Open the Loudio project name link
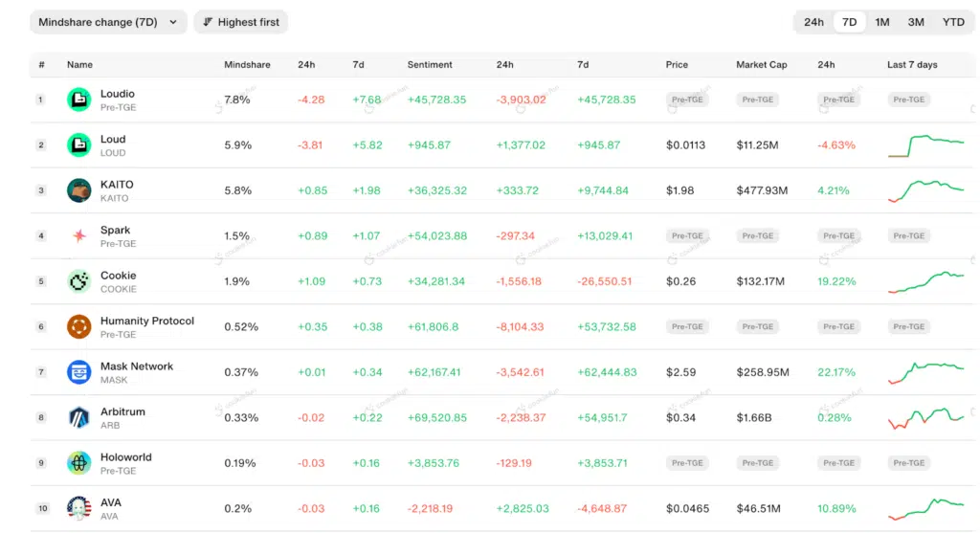 tap(118, 94)
